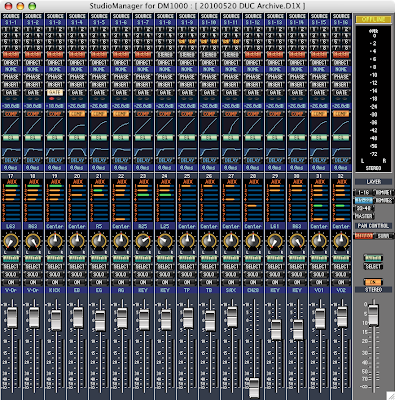The height and width of the screenshot is (400, 395).
Task: Disable the active GATE on channel 19
Action: [x=55, y=92]
